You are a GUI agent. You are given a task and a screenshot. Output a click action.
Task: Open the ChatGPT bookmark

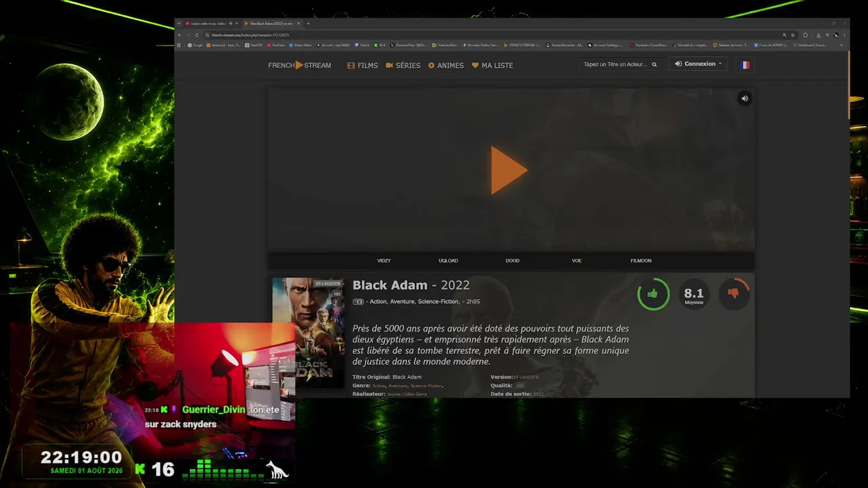pyautogui.click(x=254, y=45)
